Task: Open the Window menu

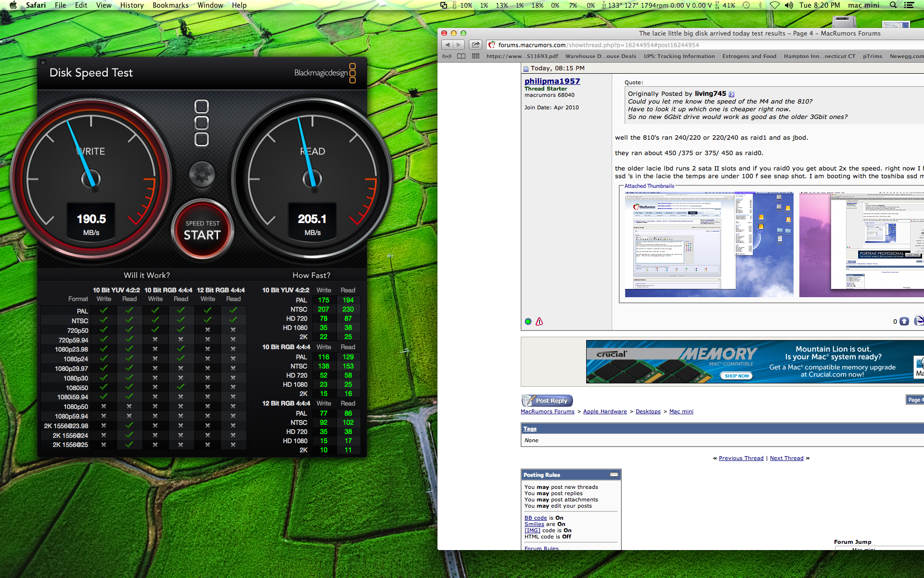Action: pos(210,5)
